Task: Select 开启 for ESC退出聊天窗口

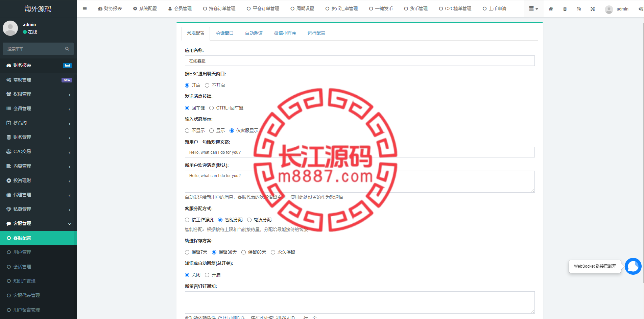Action: tap(187, 85)
